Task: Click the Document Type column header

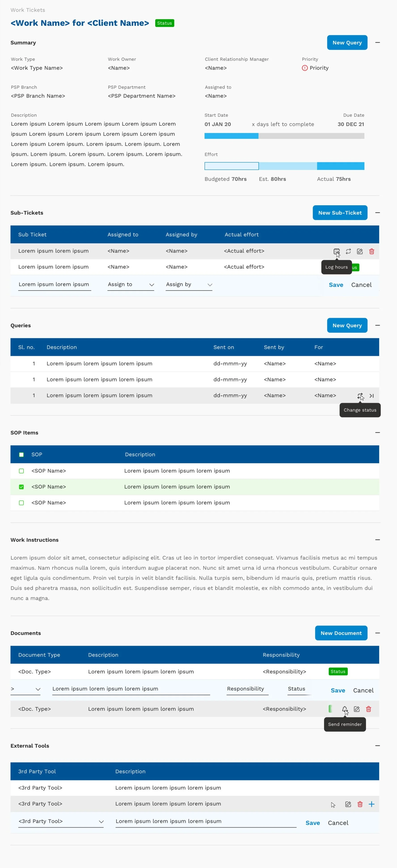Action: click(x=39, y=655)
